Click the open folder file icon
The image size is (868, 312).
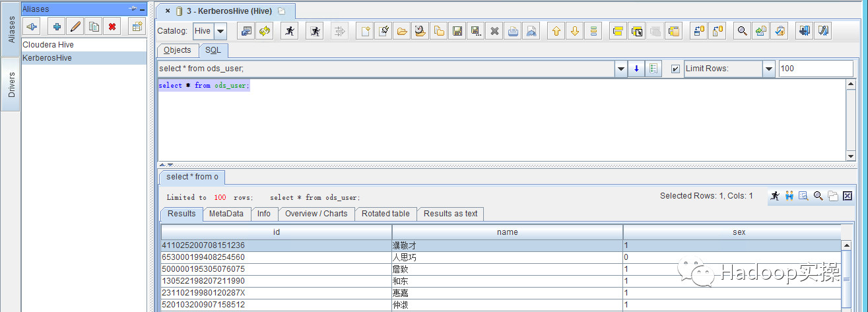[x=401, y=31]
